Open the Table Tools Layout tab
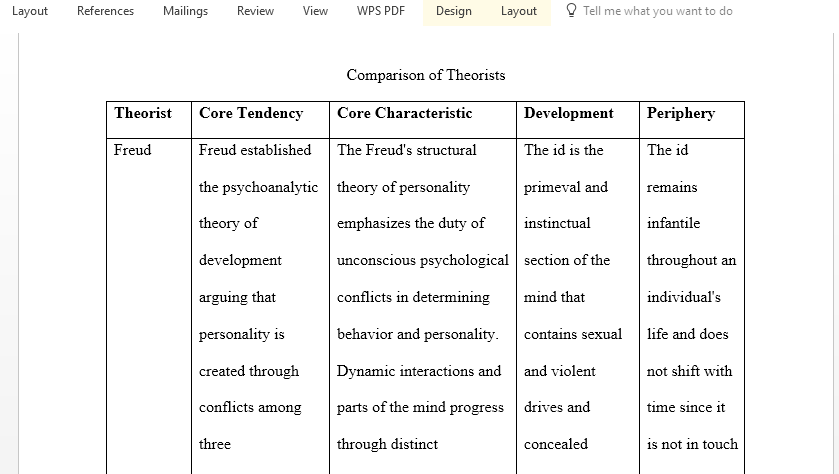 (518, 11)
